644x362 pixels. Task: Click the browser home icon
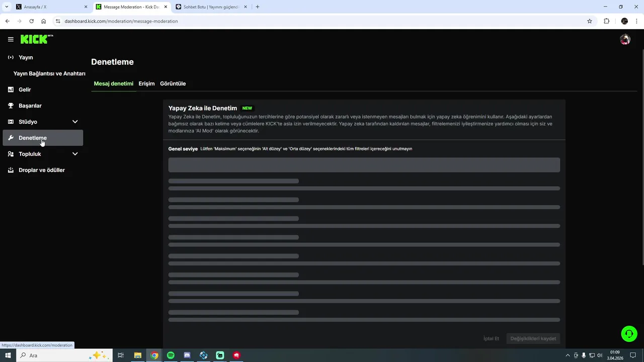44,21
